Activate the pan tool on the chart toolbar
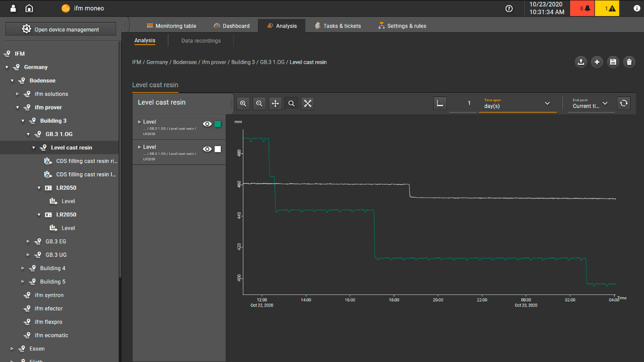The width and height of the screenshot is (644, 362). [x=275, y=103]
